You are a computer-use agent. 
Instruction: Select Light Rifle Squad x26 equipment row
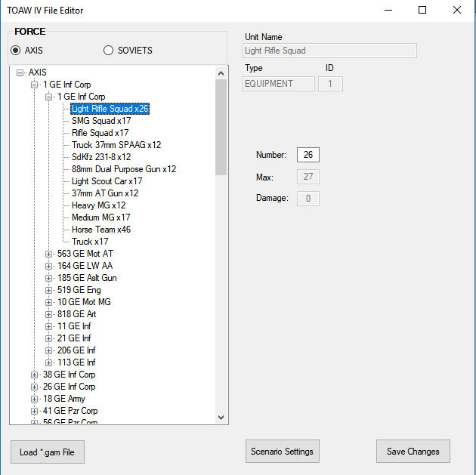click(x=110, y=109)
